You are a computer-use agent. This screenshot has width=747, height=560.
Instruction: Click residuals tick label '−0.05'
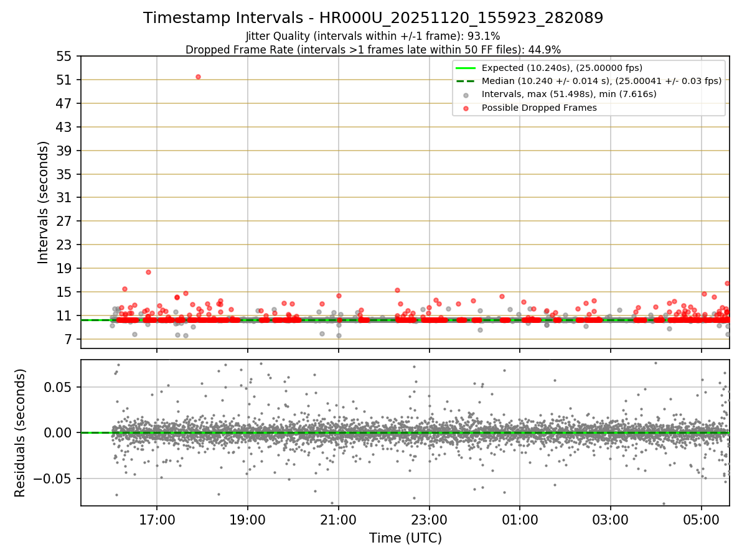pyautogui.click(x=53, y=478)
